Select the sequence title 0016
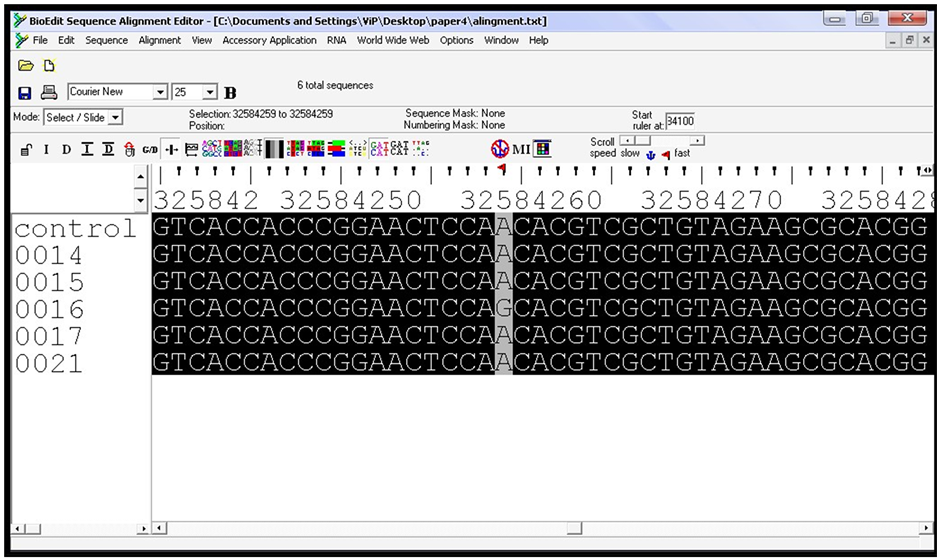Viewport: 937px width, 559px height. point(49,310)
